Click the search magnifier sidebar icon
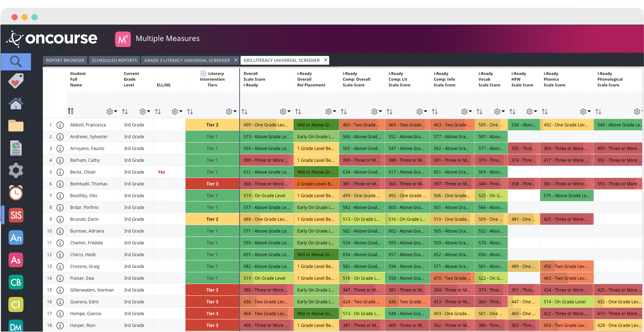This screenshot has width=644, height=332. coord(16,61)
